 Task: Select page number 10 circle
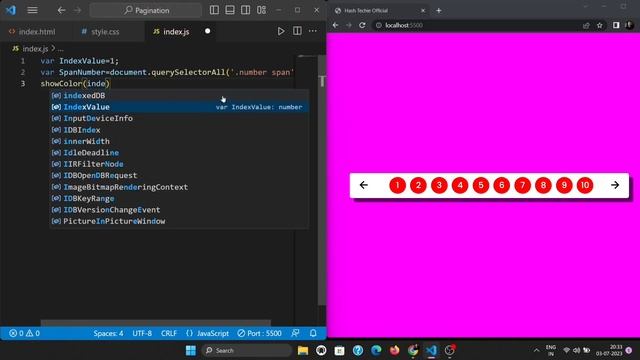585,185
